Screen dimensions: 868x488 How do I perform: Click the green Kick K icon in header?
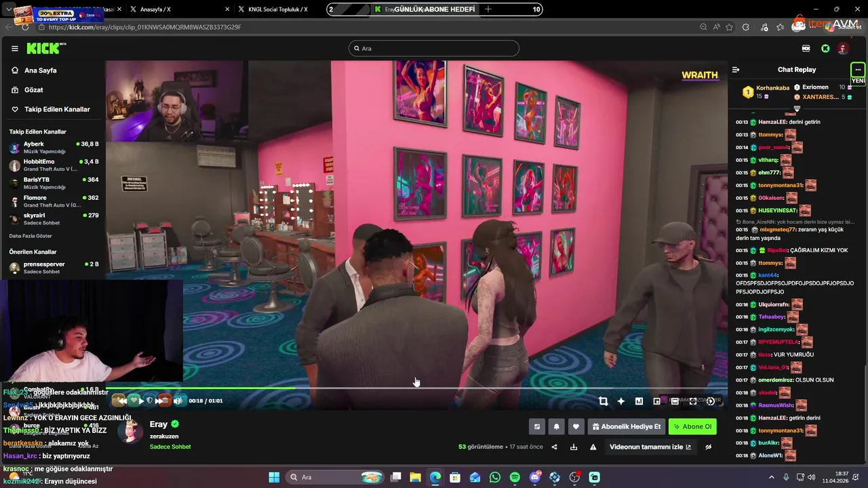825,49
